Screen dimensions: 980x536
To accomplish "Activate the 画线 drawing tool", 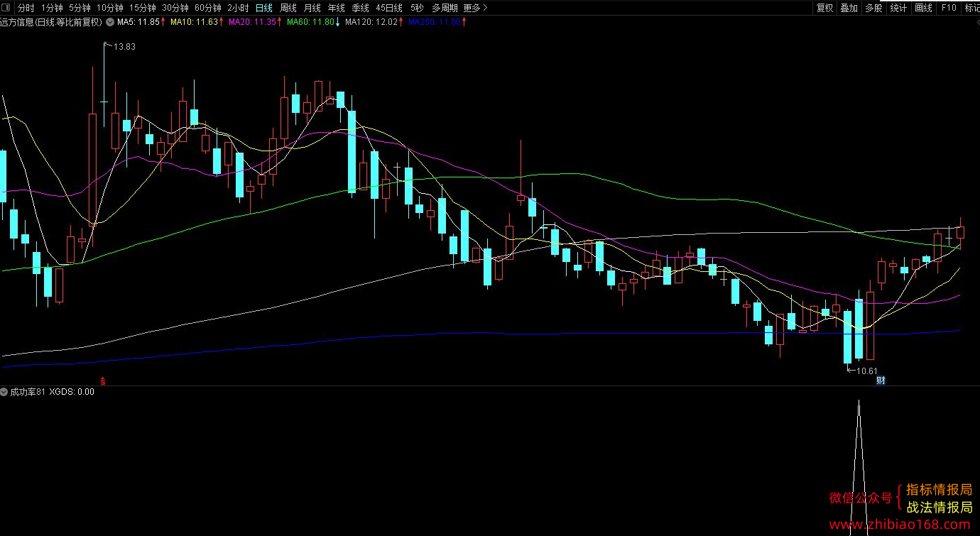I will [923, 8].
